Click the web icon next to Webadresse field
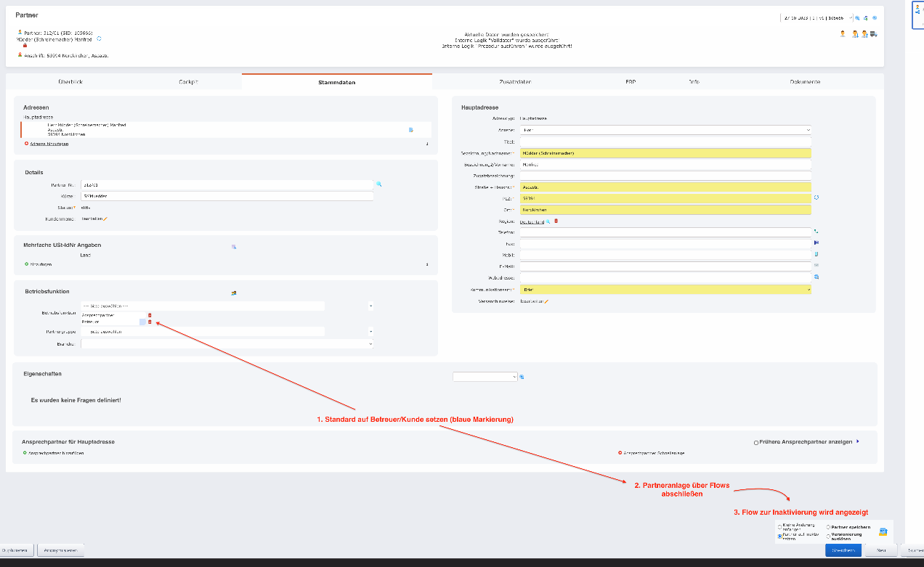924x567 pixels. pos(816,277)
